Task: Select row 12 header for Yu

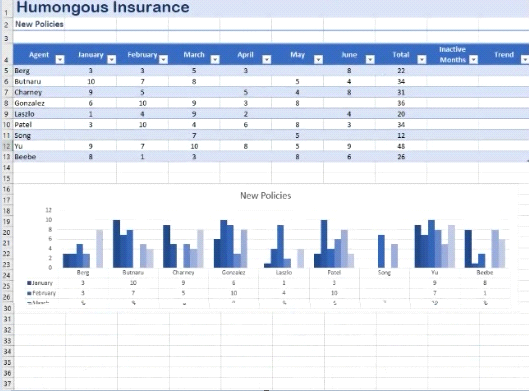Action: [6, 146]
